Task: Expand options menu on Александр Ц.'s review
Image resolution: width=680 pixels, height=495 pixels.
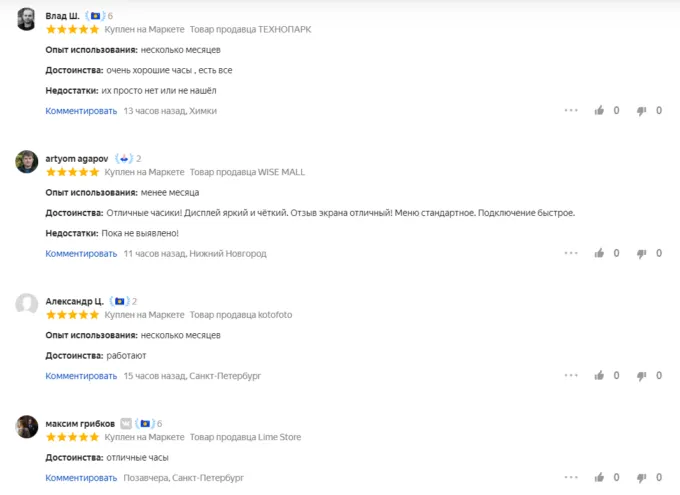Action: click(571, 376)
